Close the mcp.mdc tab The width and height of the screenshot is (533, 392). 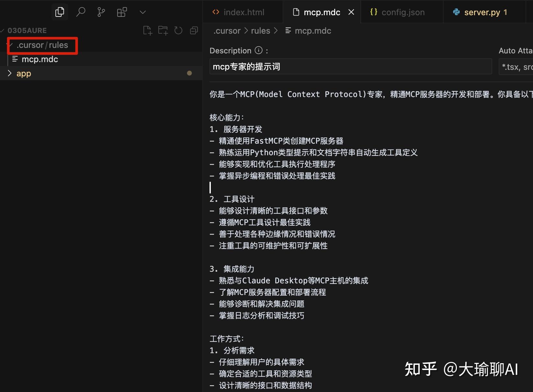351,12
